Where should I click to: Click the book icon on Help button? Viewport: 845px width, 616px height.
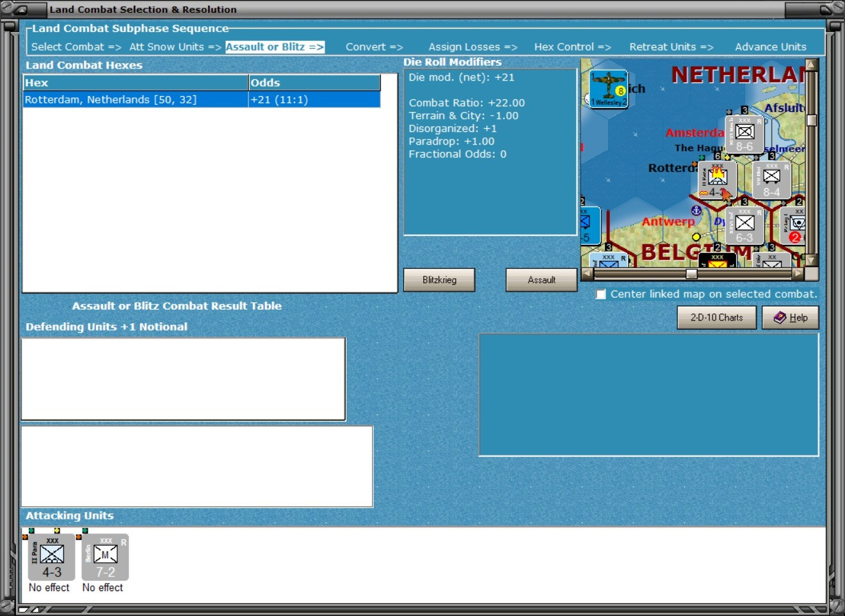780,317
